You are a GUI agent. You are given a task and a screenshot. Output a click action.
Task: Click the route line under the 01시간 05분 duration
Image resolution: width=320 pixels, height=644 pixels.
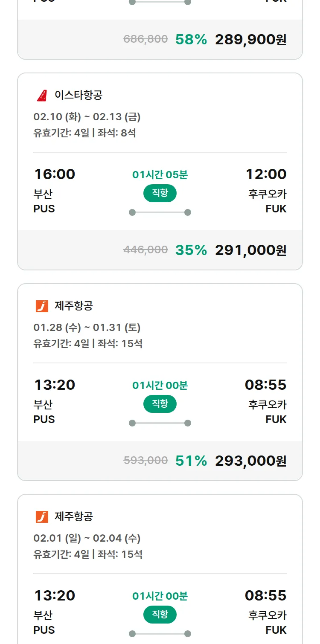pos(160,212)
